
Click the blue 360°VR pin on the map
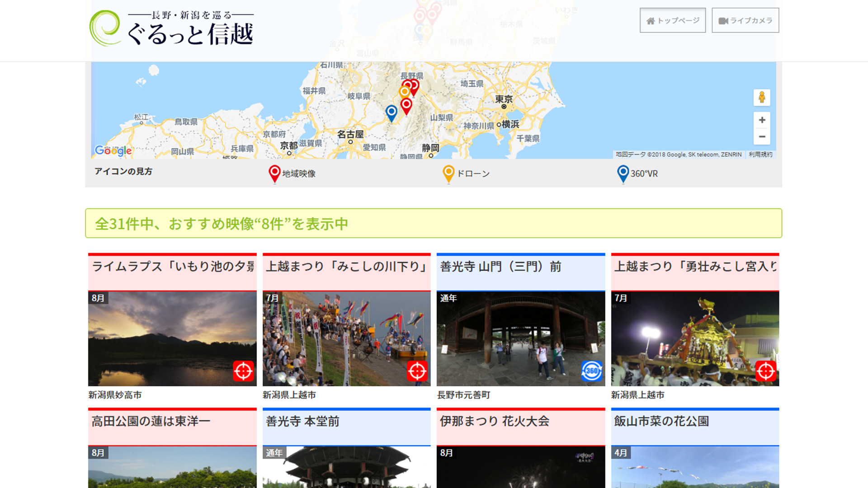tap(392, 113)
